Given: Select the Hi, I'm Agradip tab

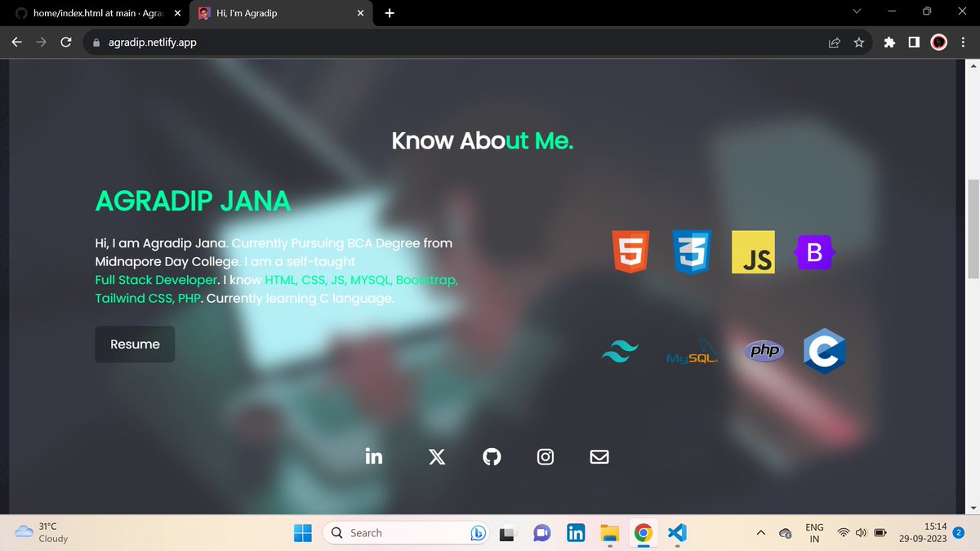Looking at the screenshot, I should (280, 13).
